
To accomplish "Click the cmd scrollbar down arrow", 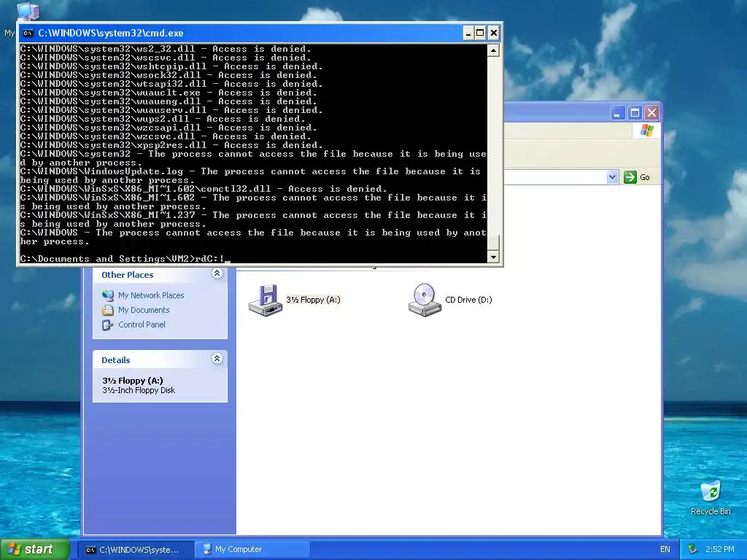I will click(493, 257).
